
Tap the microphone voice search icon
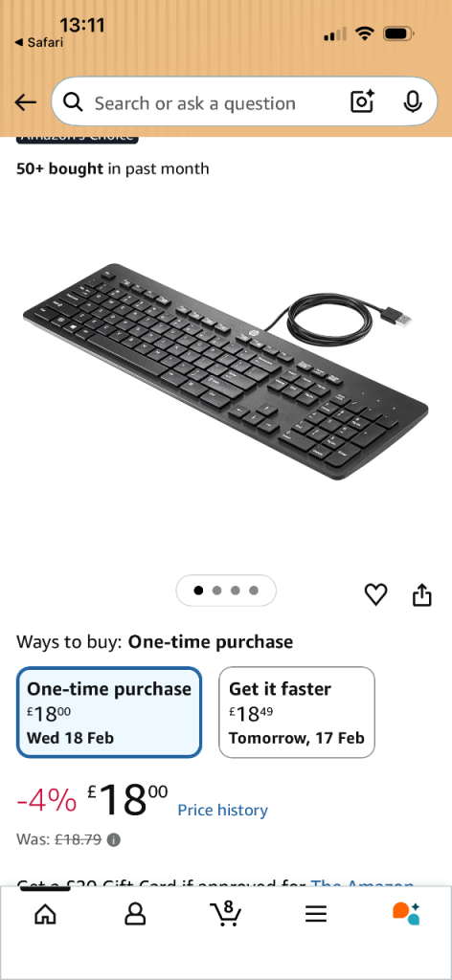[412, 101]
